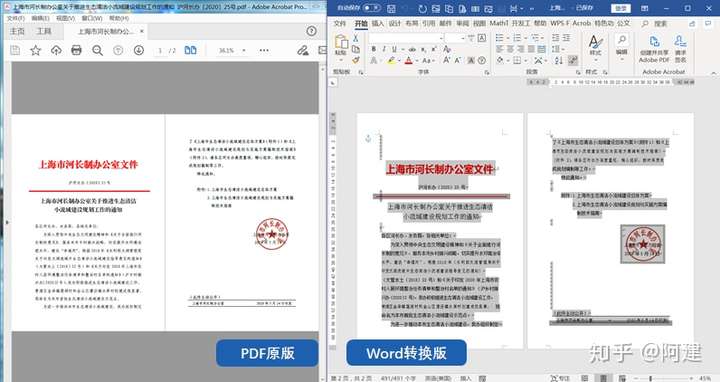Open Acrobat zoom level dropdown
This screenshot has width=720, height=382.
[x=244, y=50]
